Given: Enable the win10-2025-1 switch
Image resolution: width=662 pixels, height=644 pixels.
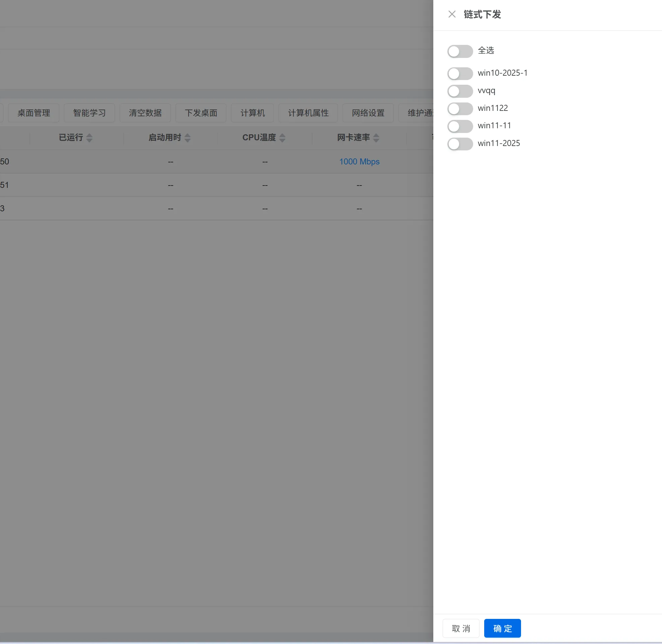Looking at the screenshot, I should (460, 73).
